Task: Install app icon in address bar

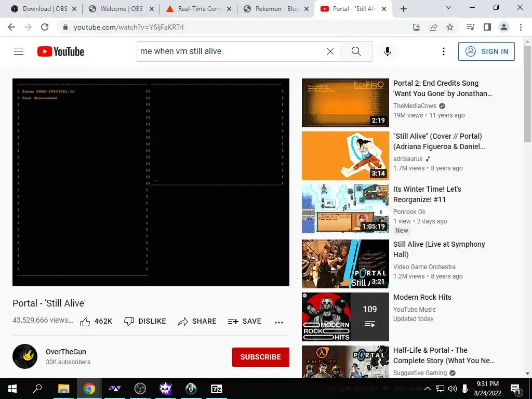Action: pyautogui.click(x=417, y=27)
